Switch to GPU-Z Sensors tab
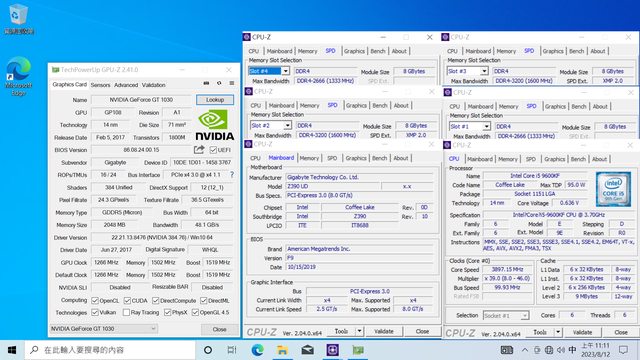This screenshot has width=640, height=360. [x=100, y=85]
